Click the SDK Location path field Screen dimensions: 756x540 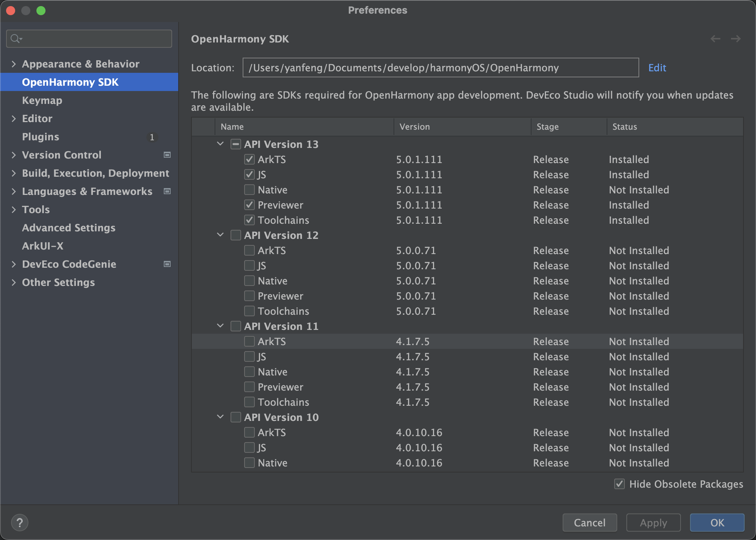[x=441, y=67]
